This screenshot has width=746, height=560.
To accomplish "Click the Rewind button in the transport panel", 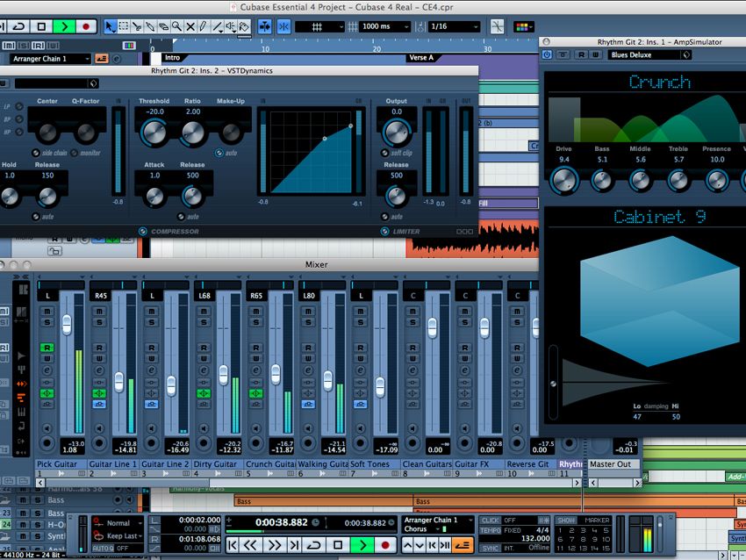I will click(x=251, y=545).
